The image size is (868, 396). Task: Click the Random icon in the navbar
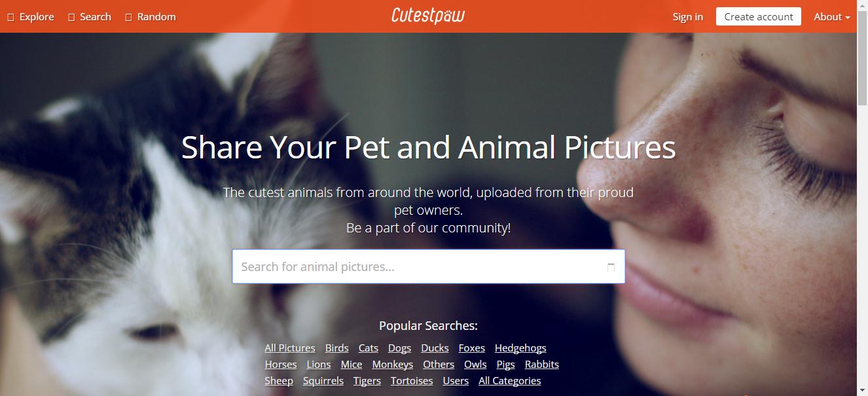[x=128, y=17]
